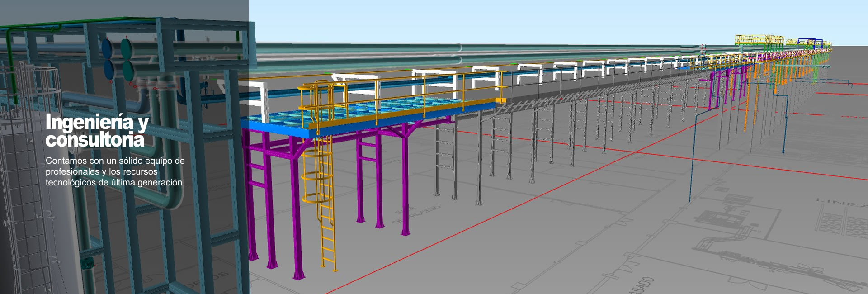The width and height of the screenshot is (868, 294).
Task: Open the "Contamos con un sólido equipo" description text
Action: coord(117,171)
